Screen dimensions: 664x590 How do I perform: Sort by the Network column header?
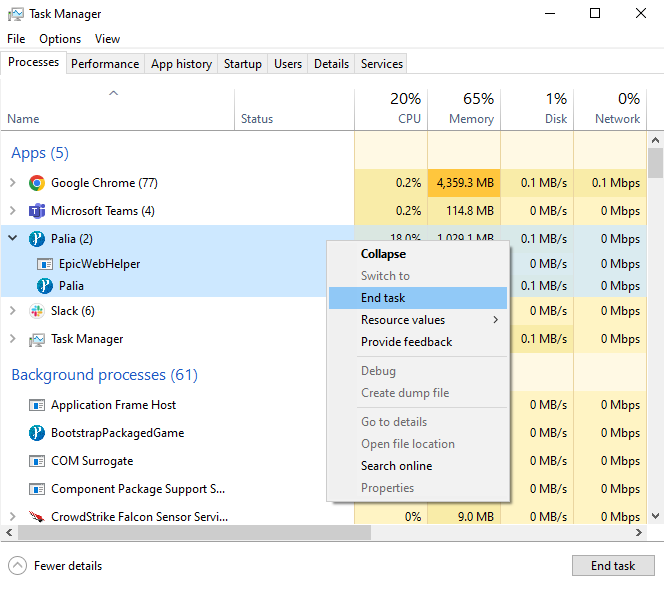[610, 110]
